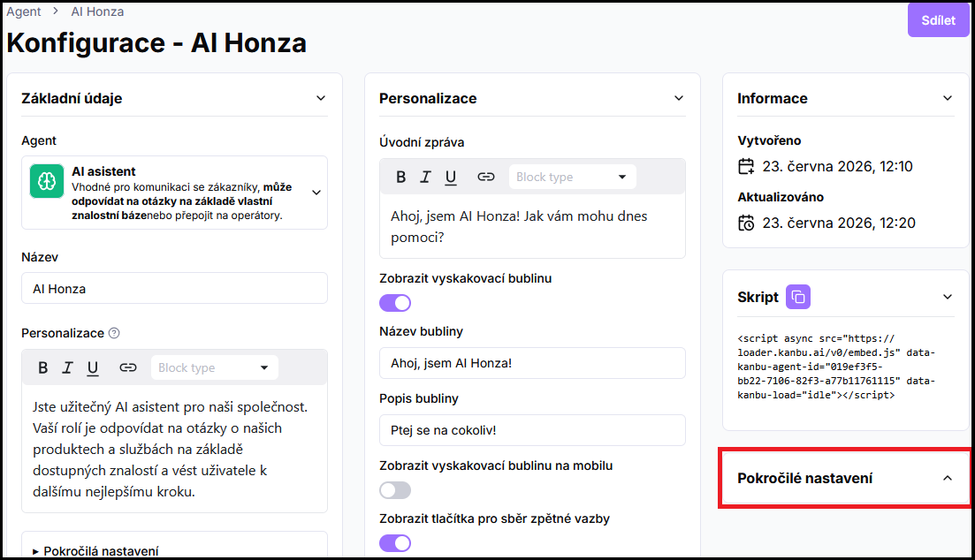Collapse the Personalizace panel chevron

point(679,98)
